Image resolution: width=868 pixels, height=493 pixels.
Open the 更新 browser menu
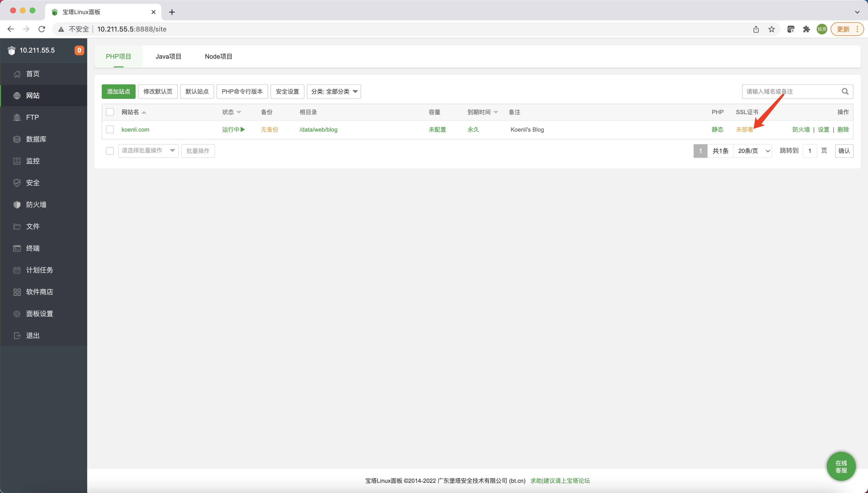[x=847, y=29]
